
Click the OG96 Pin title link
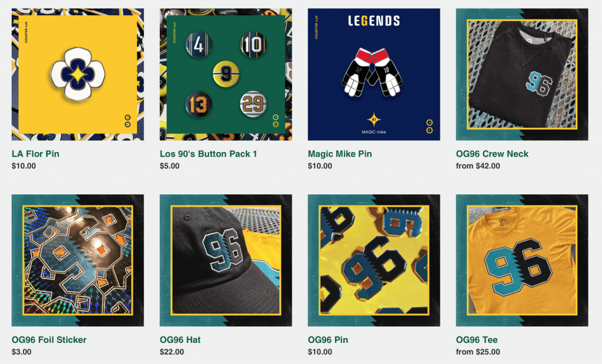tap(328, 340)
